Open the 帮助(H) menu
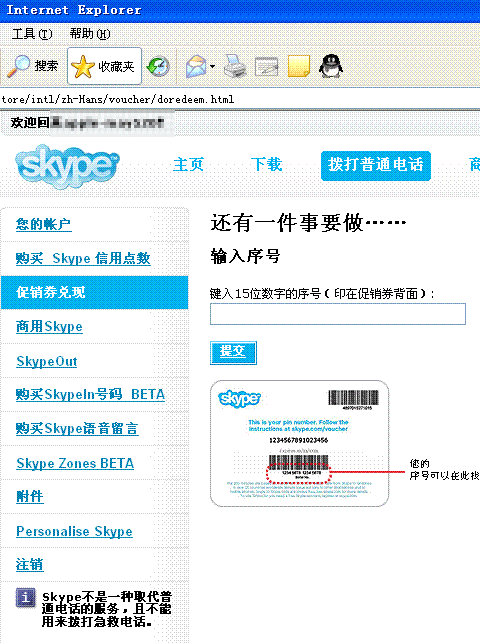The width and height of the screenshot is (480, 644). [90, 34]
